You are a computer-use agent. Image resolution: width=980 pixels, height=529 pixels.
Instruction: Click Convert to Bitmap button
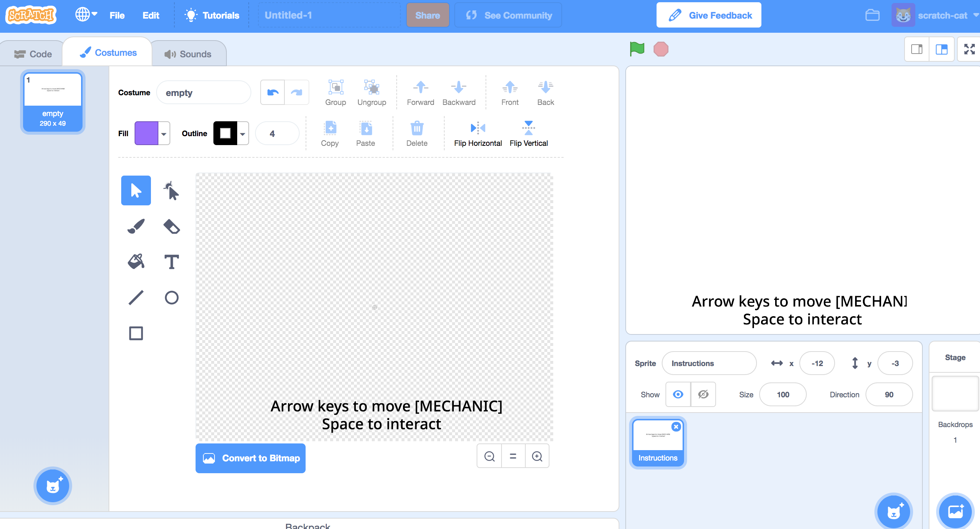[250, 458]
